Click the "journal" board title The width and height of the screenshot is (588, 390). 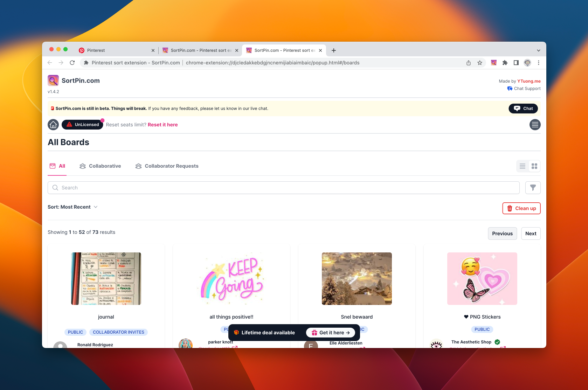(106, 317)
